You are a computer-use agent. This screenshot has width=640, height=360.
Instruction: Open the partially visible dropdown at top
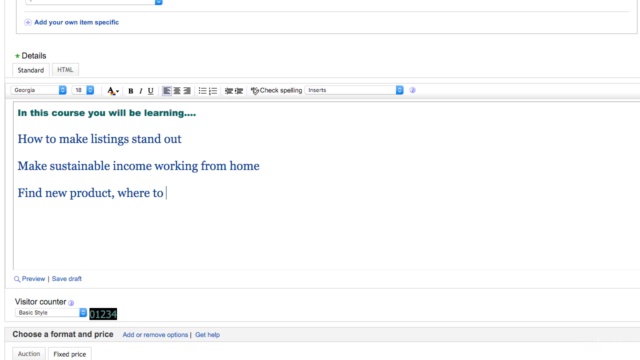pos(94,2)
